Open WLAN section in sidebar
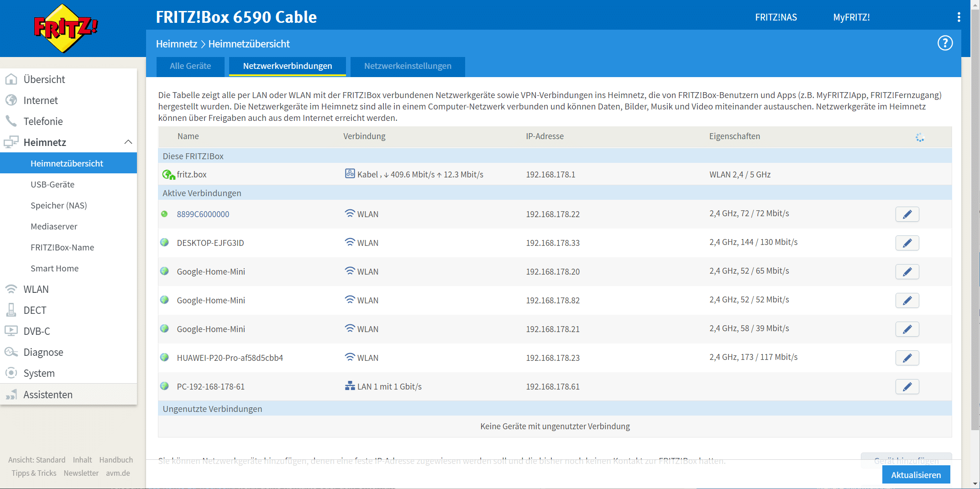980x489 pixels. pyautogui.click(x=36, y=289)
